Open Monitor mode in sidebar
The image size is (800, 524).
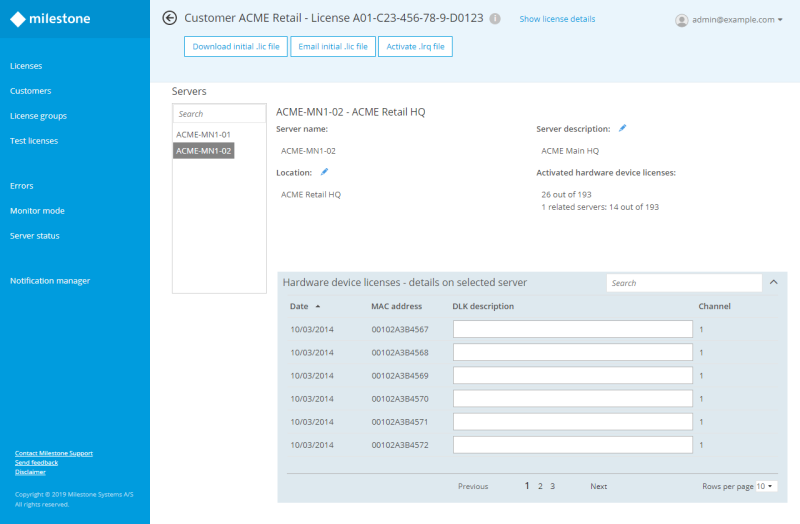point(37,211)
